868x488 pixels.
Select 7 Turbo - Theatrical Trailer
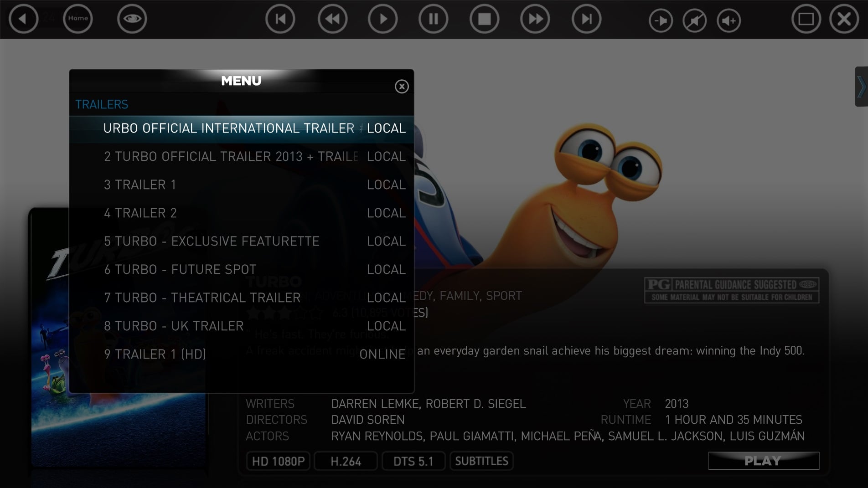click(x=242, y=298)
